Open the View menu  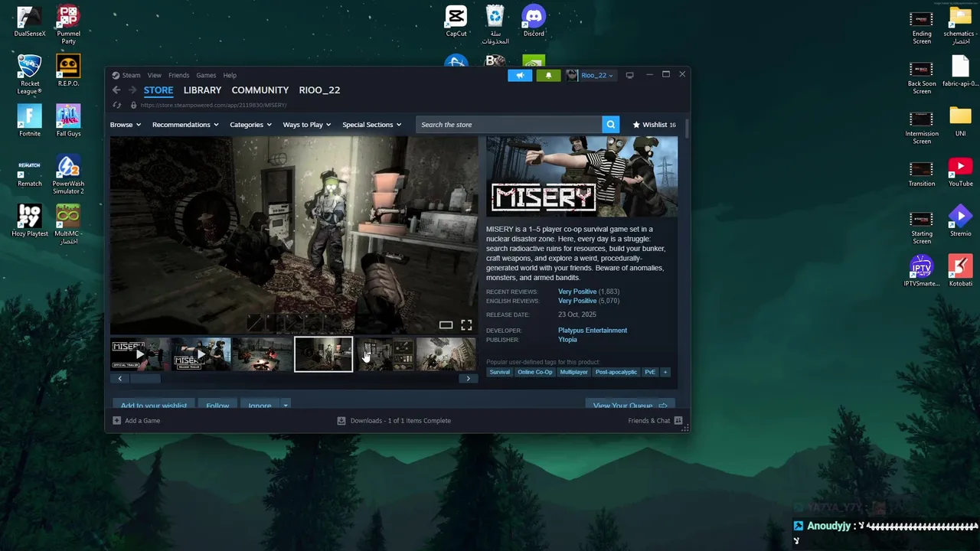(154, 75)
